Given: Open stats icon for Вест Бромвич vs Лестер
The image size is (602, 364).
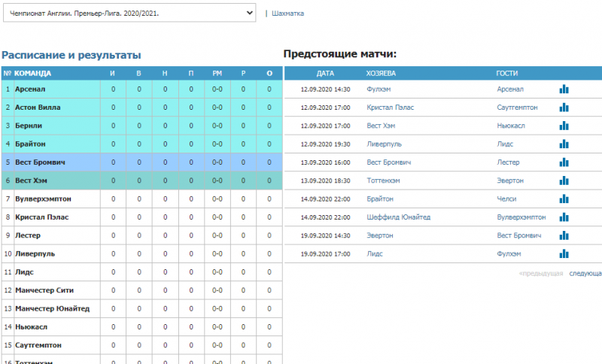Looking at the screenshot, I should pyautogui.click(x=564, y=162).
